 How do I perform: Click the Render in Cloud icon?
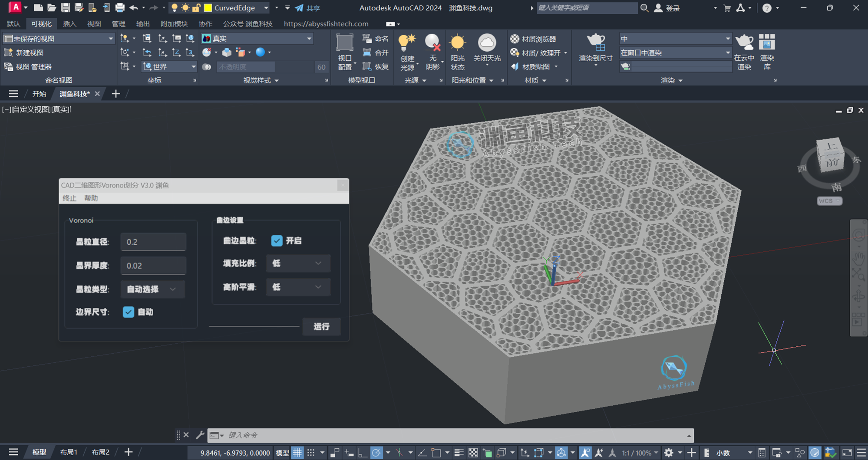[x=744, y=43]
